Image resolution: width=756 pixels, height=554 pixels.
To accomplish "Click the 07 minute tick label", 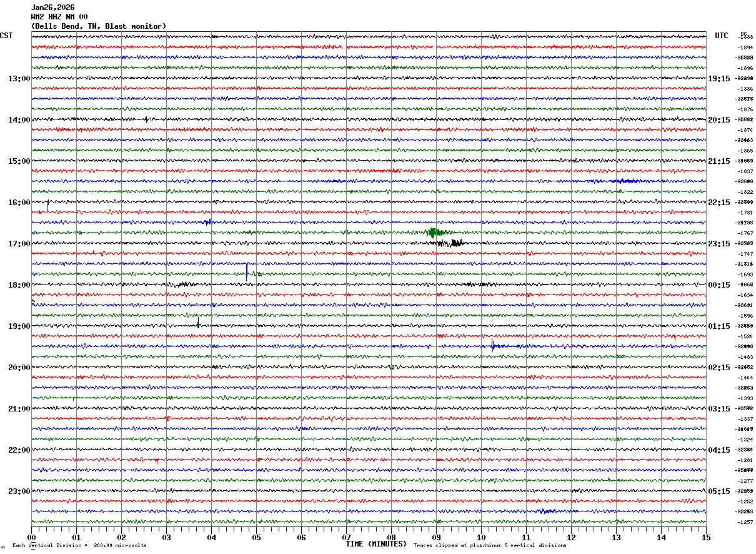I will point(346,537).
